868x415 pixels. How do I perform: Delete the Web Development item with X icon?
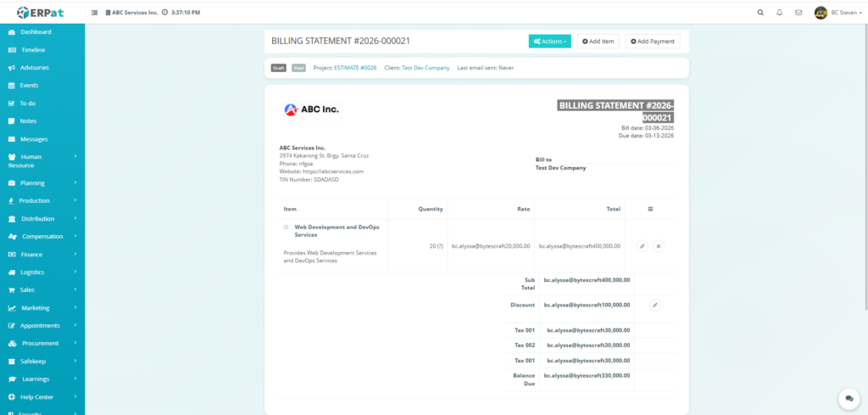tap(659, 246)
